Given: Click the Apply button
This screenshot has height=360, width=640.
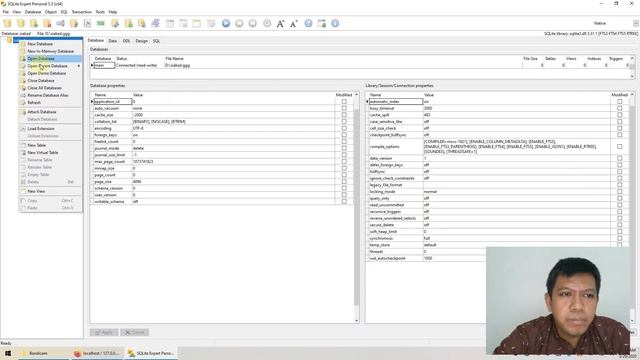Looking at the screenshot, I should click(104, 332).
